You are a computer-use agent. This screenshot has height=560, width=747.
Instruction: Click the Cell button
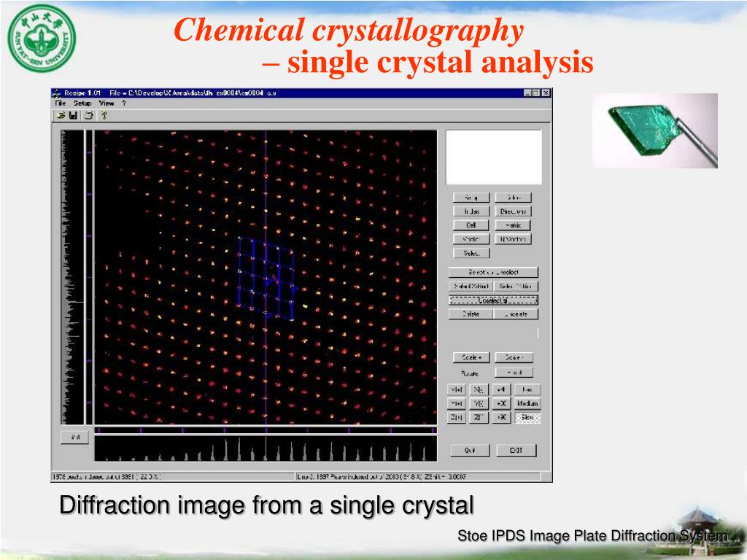click(x=471, y=225)
